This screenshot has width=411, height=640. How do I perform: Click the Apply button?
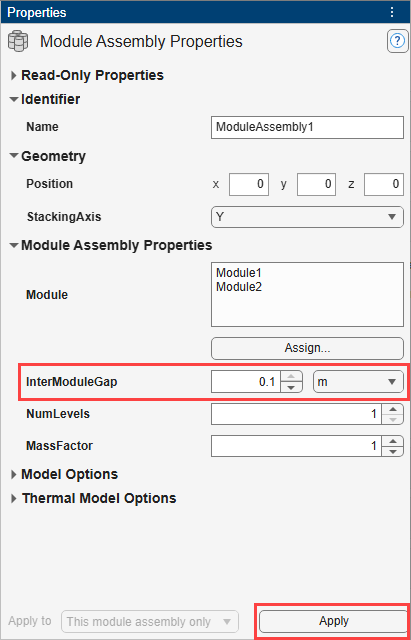[x=334, y=621]
